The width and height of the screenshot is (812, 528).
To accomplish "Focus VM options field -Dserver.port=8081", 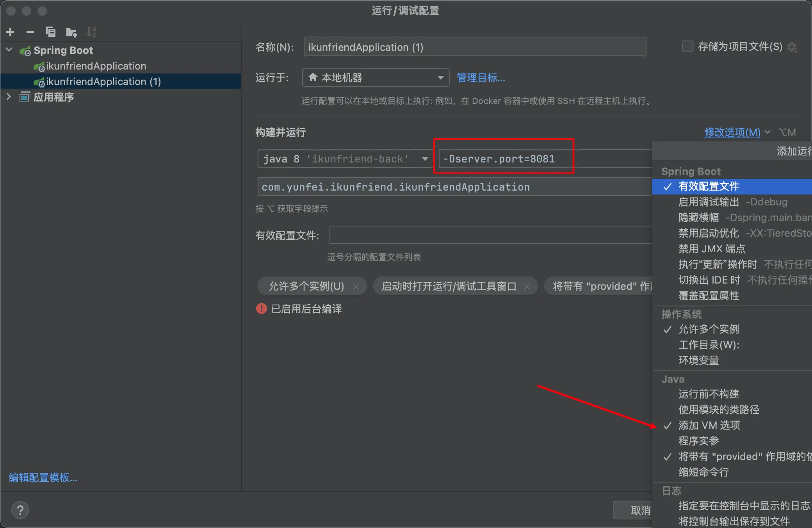I will tap(545, 159).
